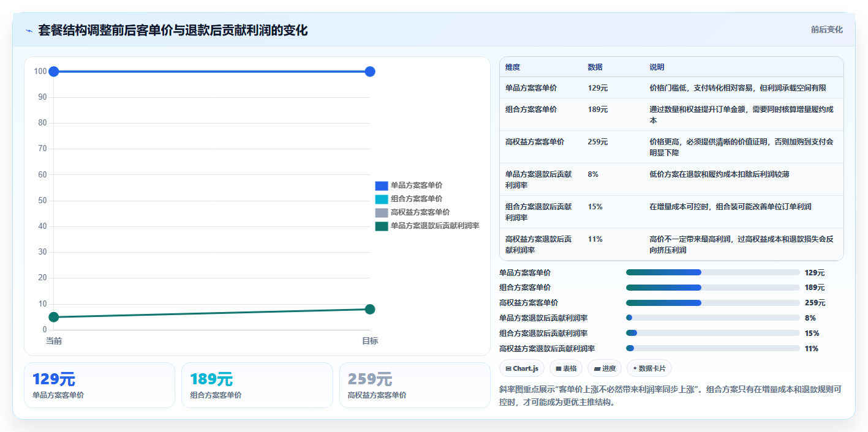Click the lightning icon beside the title
Viewport: 868px width, 432px height.
pos(29,31)
